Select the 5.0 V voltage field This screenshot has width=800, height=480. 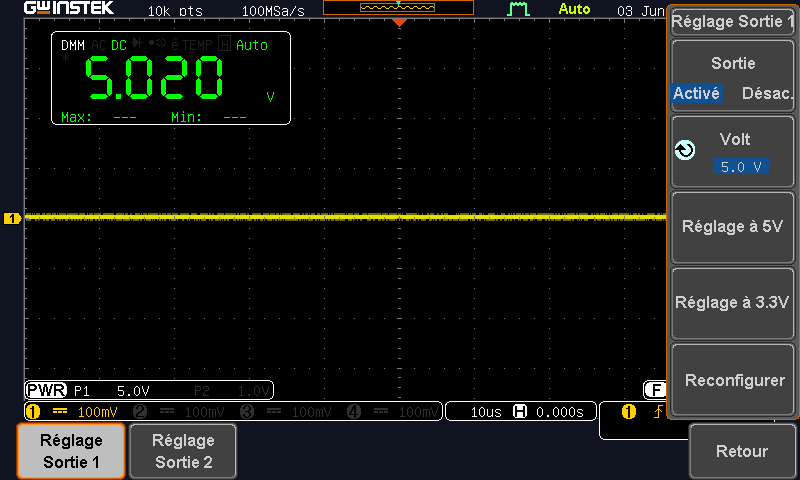click(741, 167)
